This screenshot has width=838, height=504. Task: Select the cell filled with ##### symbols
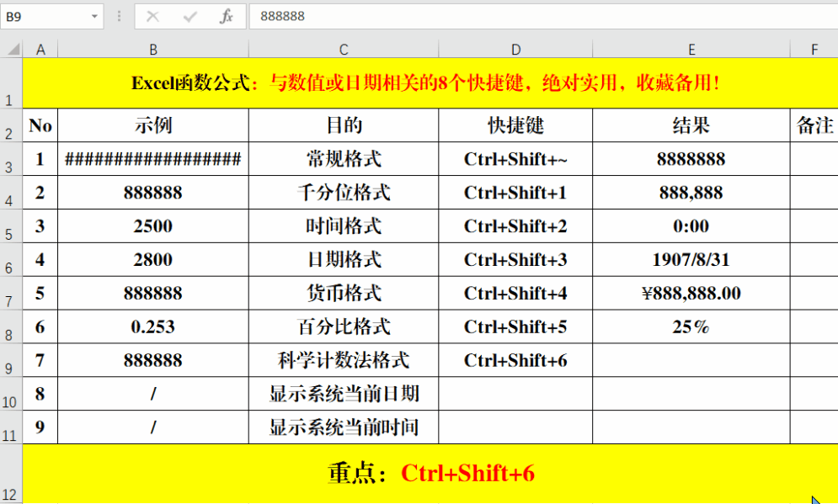(x=153, y=158)
